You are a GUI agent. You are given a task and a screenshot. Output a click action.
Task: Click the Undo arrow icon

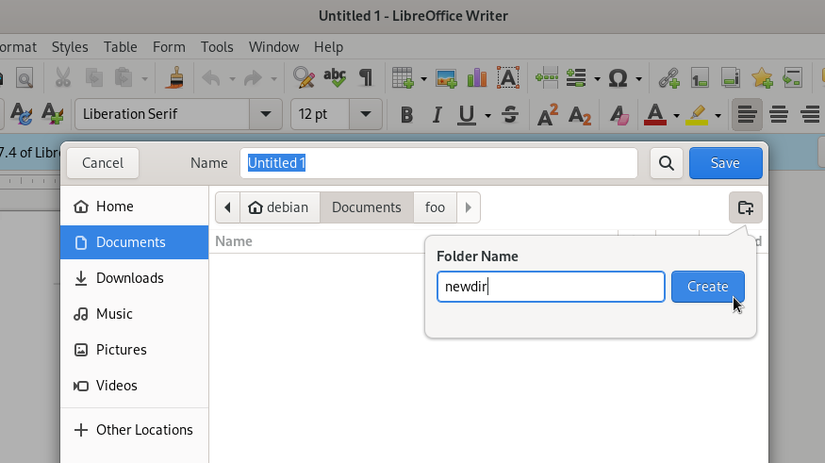[212, 78]
